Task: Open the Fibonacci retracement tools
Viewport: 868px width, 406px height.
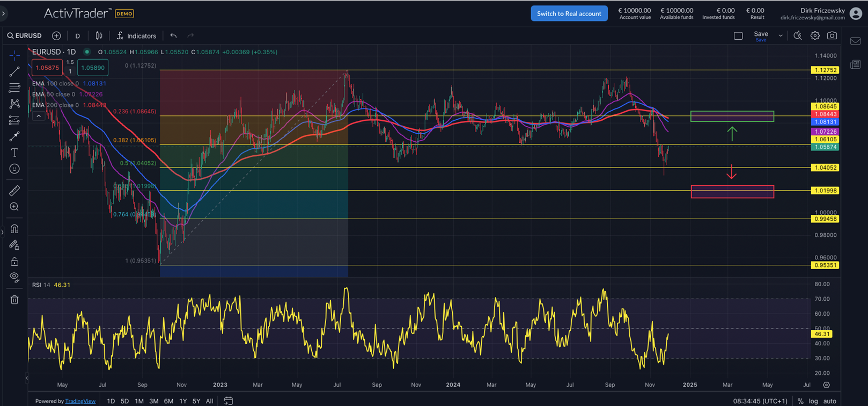Action: tap(14, 88)
